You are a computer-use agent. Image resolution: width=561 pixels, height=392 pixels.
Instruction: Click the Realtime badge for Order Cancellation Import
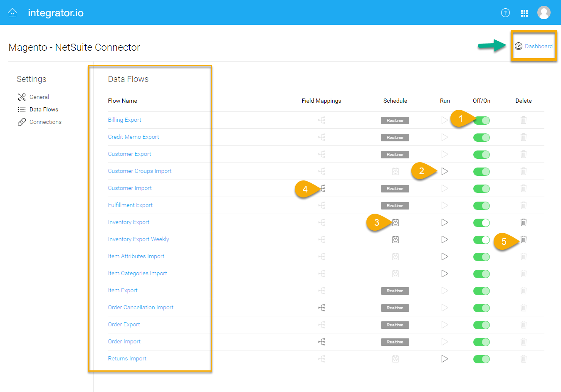pos(395,308)
